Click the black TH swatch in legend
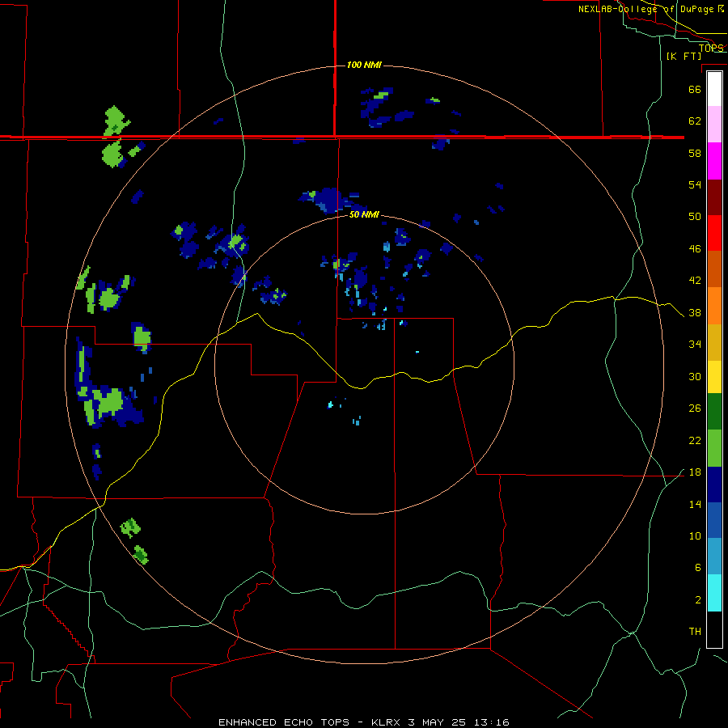Image resolution: width=728 pixels, height=728 pixels. pyautogui.click(x=714, y=629)
